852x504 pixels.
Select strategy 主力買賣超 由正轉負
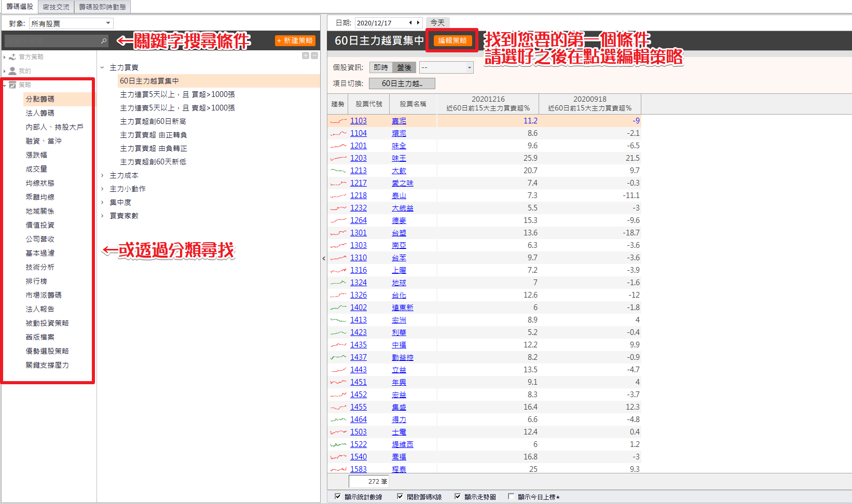click(153, 135)
